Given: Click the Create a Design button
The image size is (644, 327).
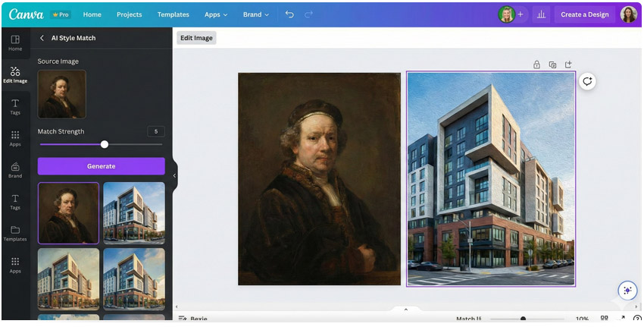Looking at the screenshot, I should (584, 14).
